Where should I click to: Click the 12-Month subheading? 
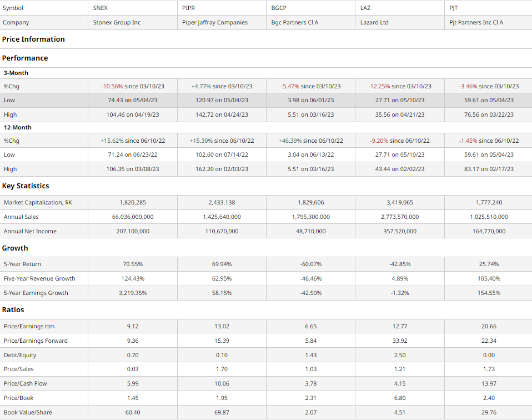18,127
